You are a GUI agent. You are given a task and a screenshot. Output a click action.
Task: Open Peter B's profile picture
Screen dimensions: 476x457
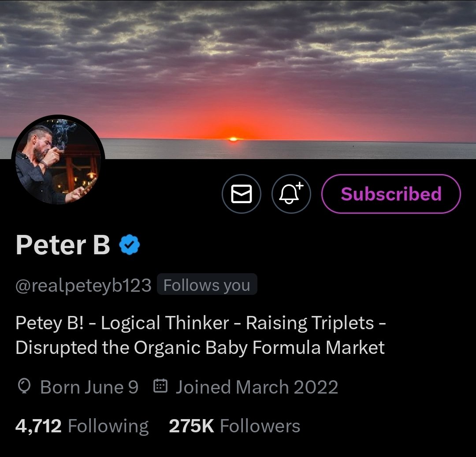point(58,161)
